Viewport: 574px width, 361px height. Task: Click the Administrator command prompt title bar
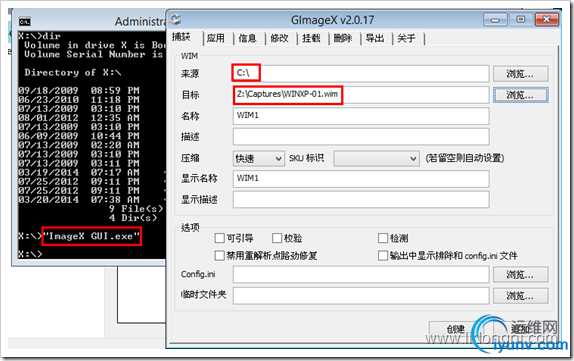pyautogui.click(x=90, y=22)
